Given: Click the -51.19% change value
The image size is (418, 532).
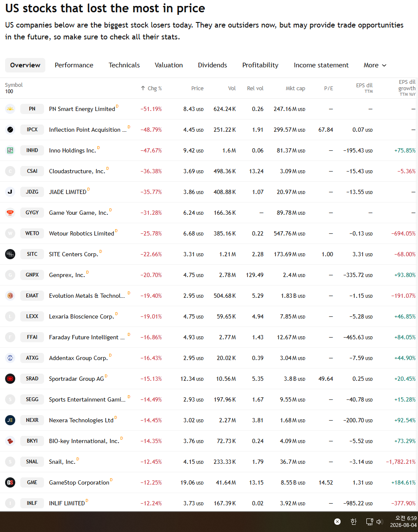Looking at the screenshot, I should tap(151, 109).
